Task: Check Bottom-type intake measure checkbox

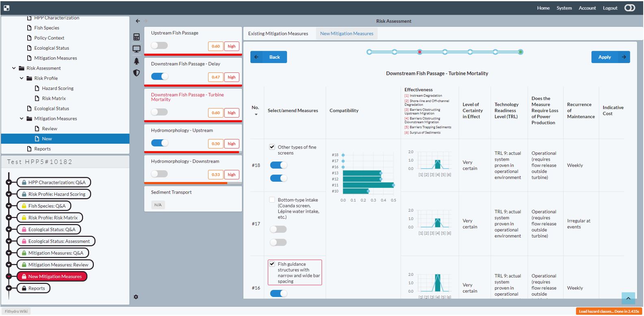Action: 272,200
